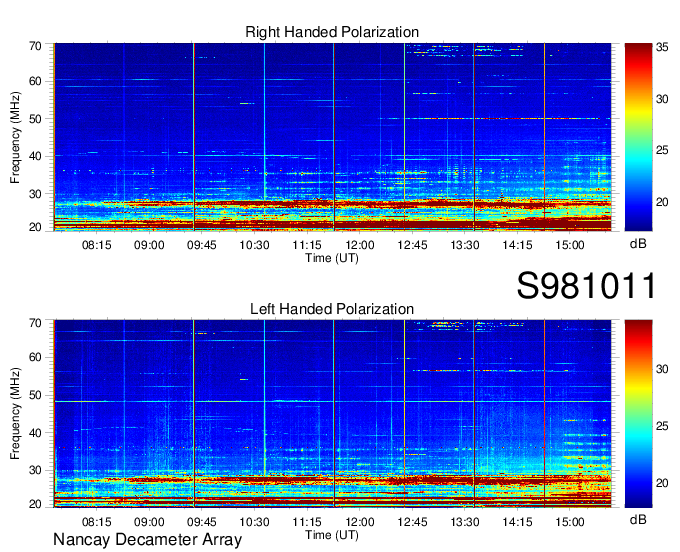This screenshot has width=680, height=552.
Task: Click the "60" frequency tick of Right Handed plot
Action: tap(35, 82)
